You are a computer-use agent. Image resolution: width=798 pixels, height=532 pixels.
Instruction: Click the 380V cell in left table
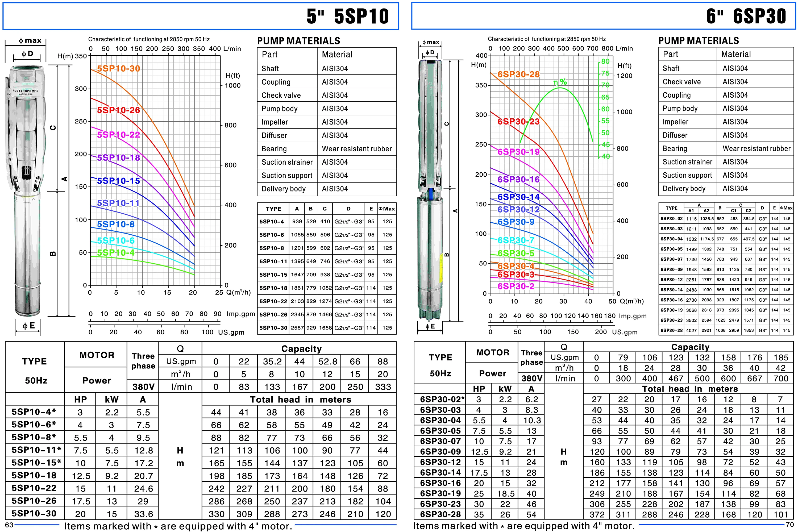(143, 387)
